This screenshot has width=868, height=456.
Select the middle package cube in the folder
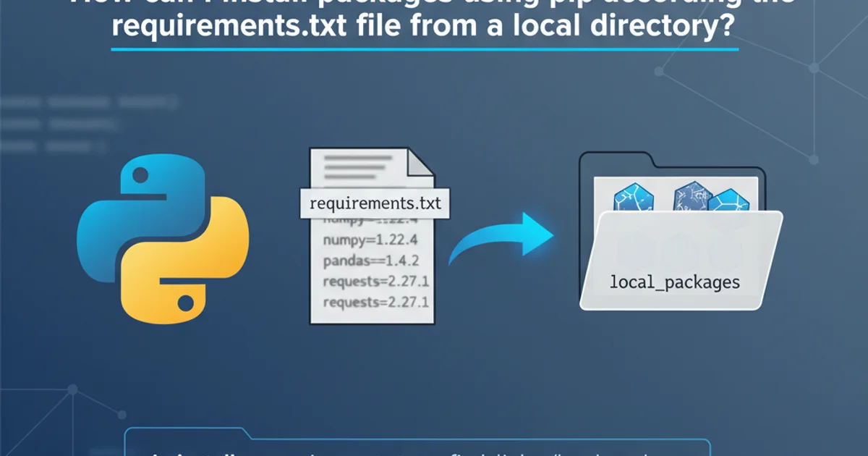tap(689, 197)
